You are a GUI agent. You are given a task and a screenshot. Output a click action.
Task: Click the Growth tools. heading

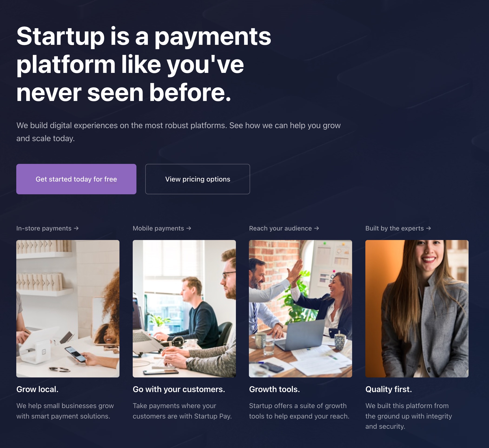pyautogui.click(x=274, y=389)
